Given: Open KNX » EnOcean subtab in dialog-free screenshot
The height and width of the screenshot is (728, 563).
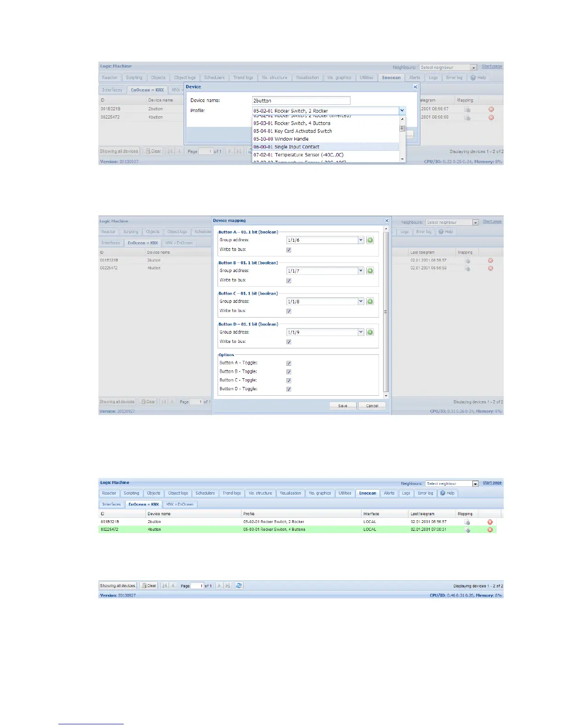Looking at the screenshot, I should click(x=180, y=504).
